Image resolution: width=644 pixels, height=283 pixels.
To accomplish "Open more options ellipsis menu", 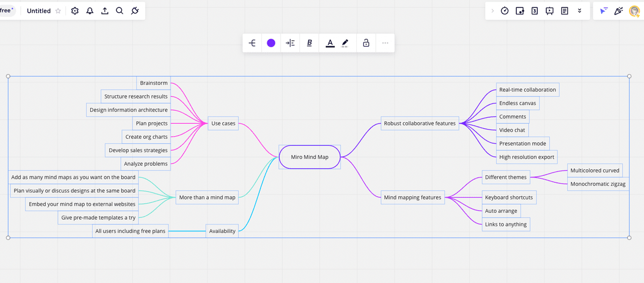I will click(x=385, y=43).
